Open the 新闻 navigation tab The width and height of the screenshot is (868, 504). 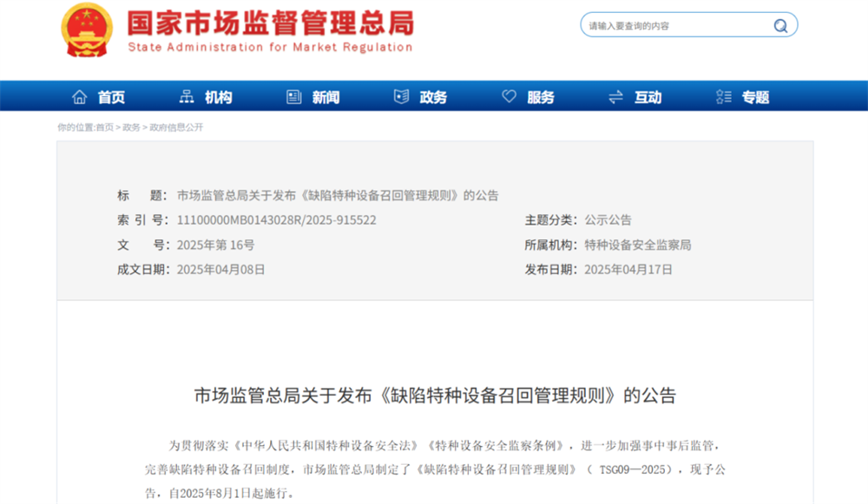(326, 97)
